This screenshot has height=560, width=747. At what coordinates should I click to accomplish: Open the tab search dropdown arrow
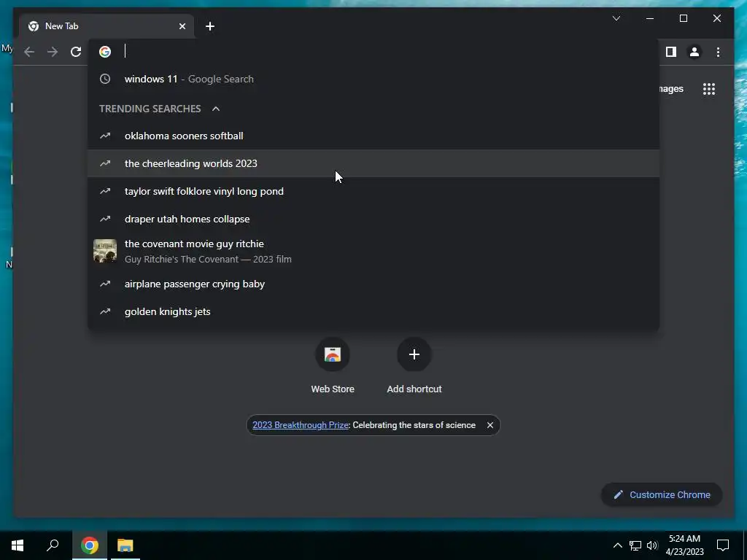pyautogui.click(x=616, y=18)
